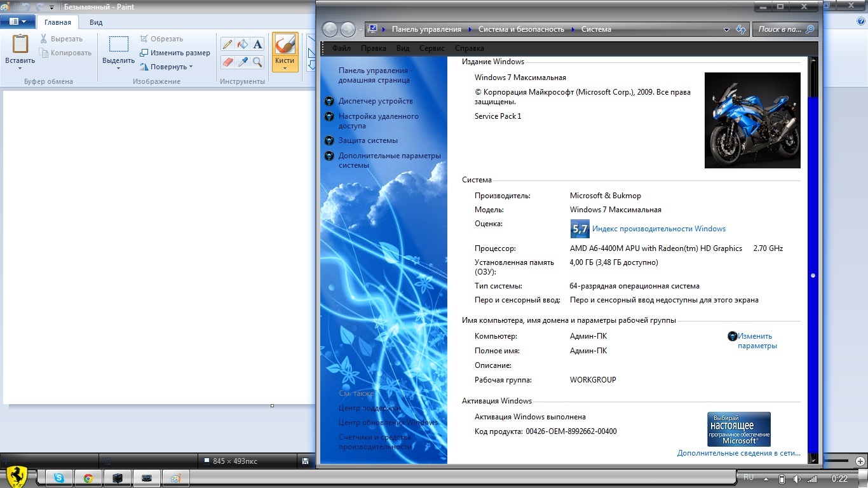Open Дополнительные параметры системы link
Viewport: 868px width, 488px height.
click(390, 160)
